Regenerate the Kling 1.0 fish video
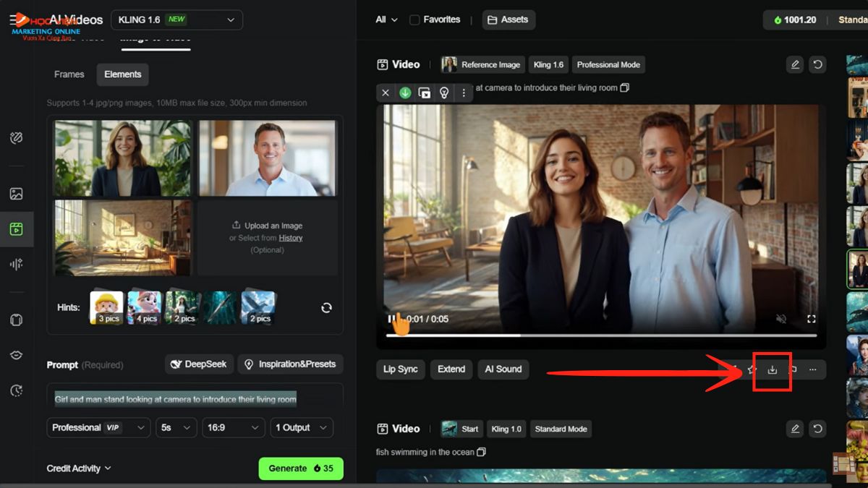868x488 pixels. point(817,429)
